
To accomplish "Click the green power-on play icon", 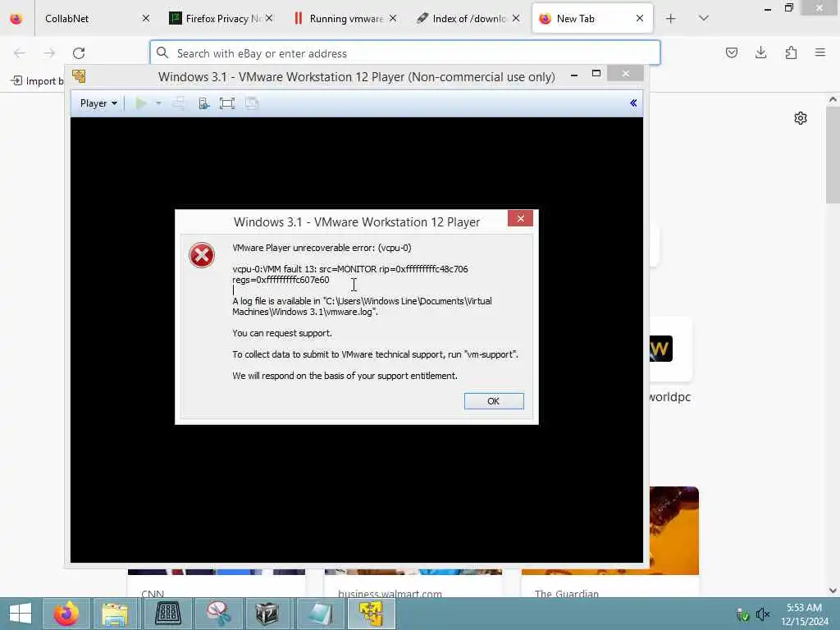I will coord(141,103).
